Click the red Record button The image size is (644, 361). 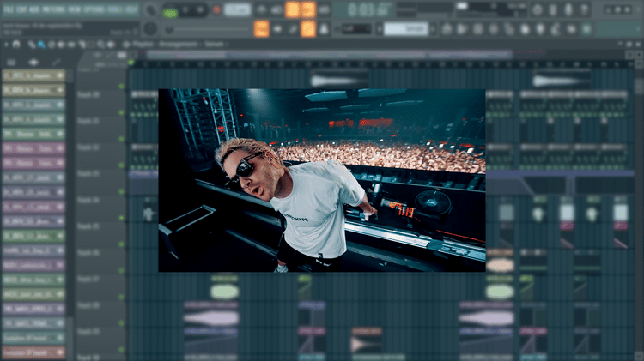coord(216,9)
